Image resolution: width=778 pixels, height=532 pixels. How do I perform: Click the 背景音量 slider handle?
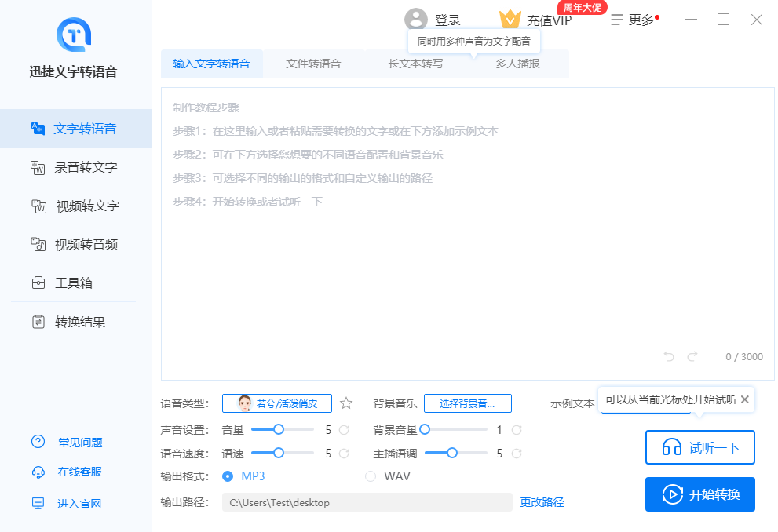click(x=425, y=429)
